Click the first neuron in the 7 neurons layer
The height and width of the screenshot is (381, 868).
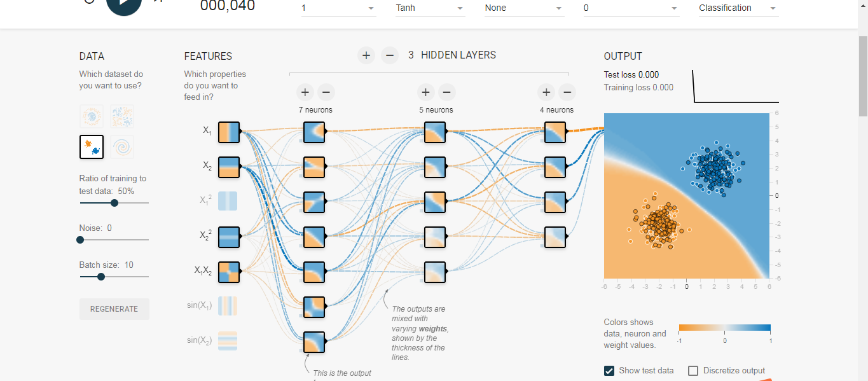coord(314,132)
